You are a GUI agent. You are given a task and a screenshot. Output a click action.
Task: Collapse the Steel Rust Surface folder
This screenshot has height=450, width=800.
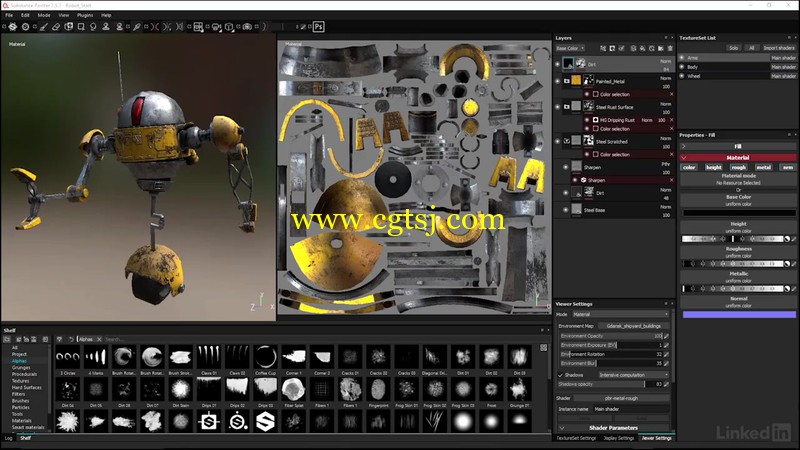tap(566, 107)
